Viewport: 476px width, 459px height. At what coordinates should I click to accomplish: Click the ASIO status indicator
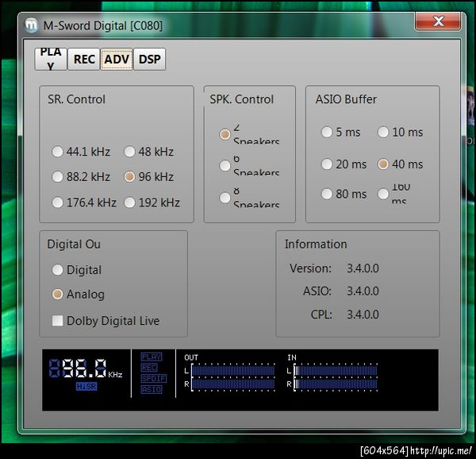pyautogui.click(x=152, y=389)
